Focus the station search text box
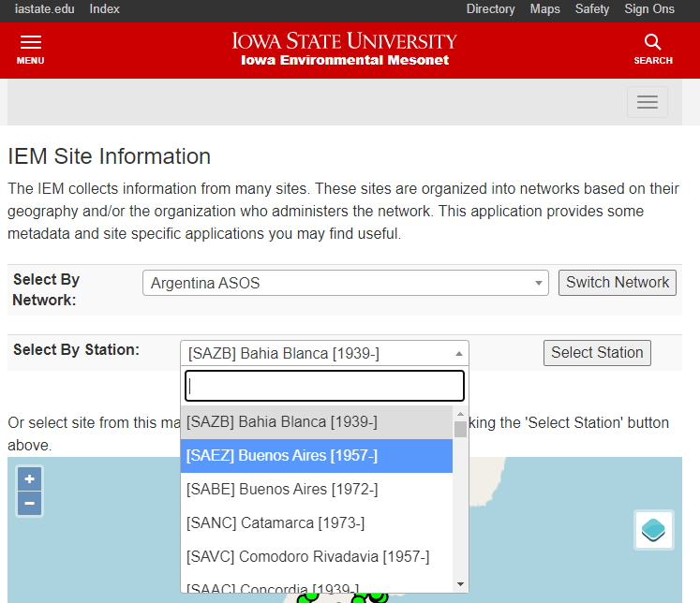 coord(324,386)
